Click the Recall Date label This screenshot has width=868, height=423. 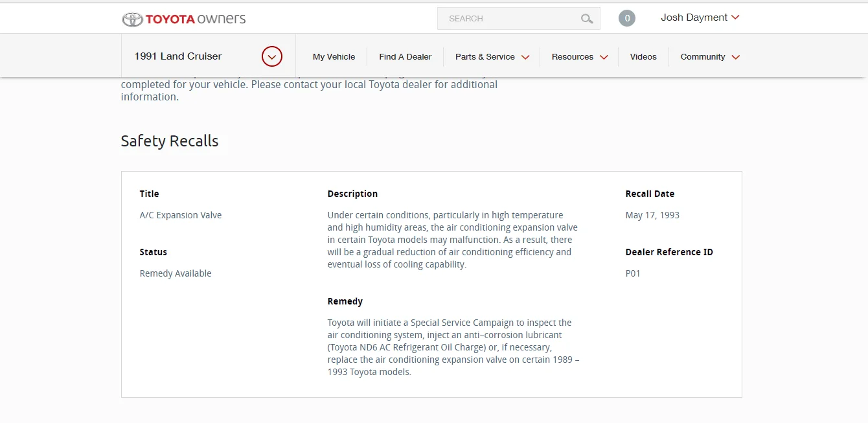[x=650, y=194]
